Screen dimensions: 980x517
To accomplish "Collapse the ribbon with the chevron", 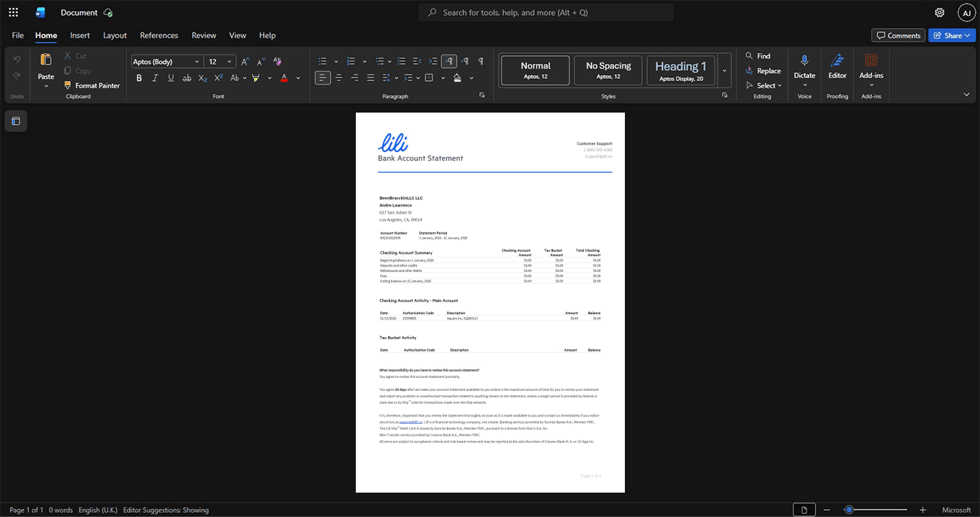I will (x=966, y=95).
